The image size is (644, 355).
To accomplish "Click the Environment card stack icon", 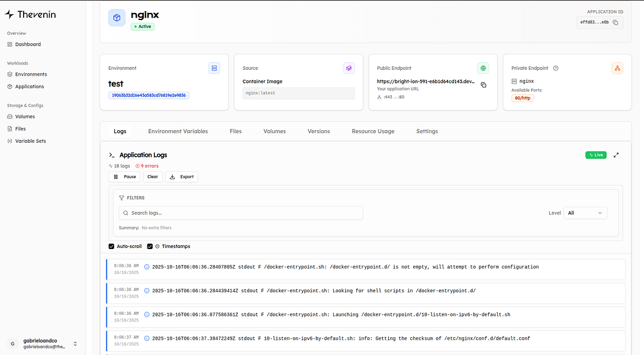I will tap(214, 68).
